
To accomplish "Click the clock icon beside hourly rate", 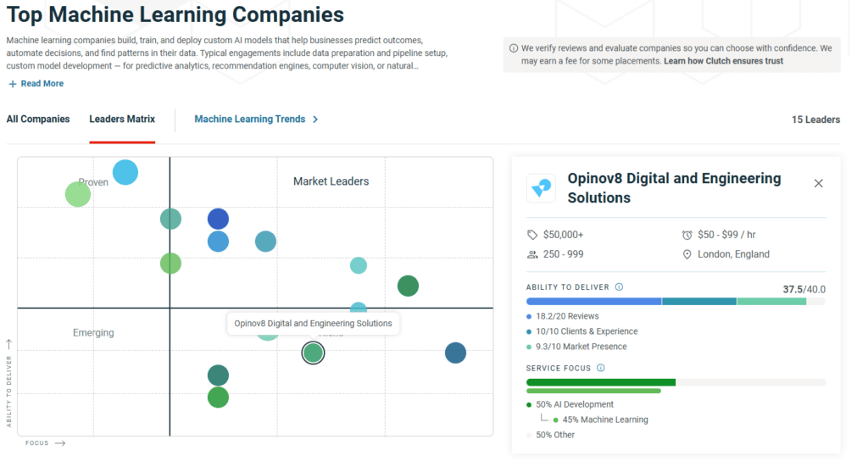I will click(x=687, y=235).
